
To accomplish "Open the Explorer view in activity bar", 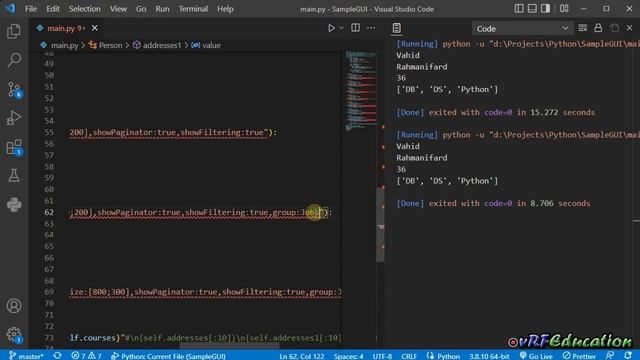I will [x=14, y=31].
